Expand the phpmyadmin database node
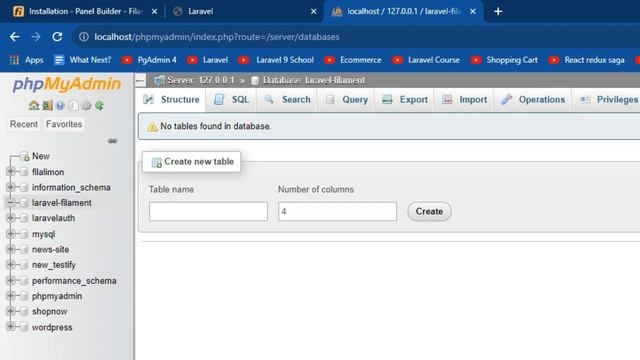 coord(11,296)
